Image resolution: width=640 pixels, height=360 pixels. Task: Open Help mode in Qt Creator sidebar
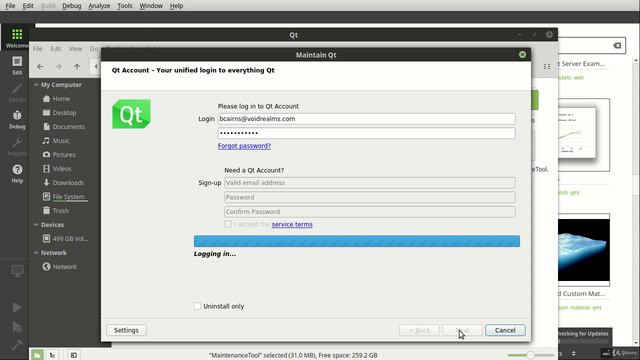coord(17,173)
